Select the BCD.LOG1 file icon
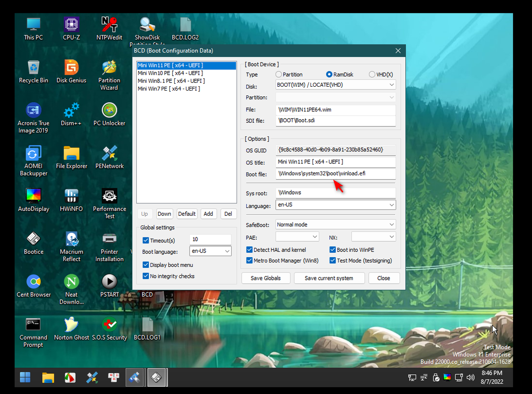 (x=147, y=328)
